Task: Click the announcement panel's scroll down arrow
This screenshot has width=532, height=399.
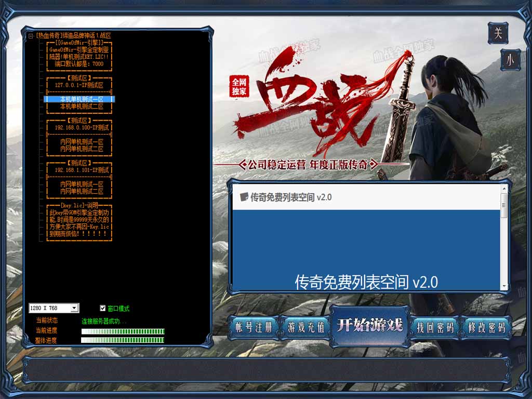Action: pyautogui.click(x=504, y=286)
